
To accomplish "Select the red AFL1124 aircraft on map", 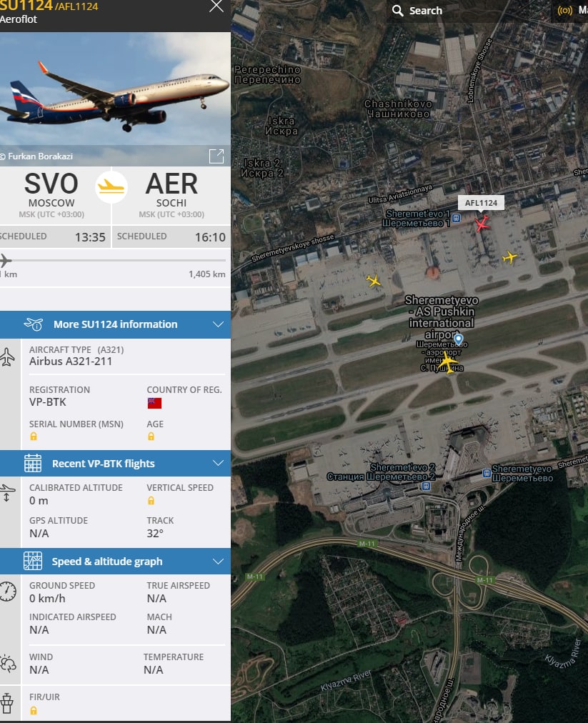I will coord(482,224).
